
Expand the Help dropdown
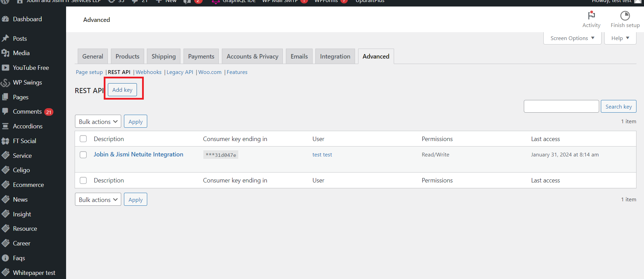(620, 38)
